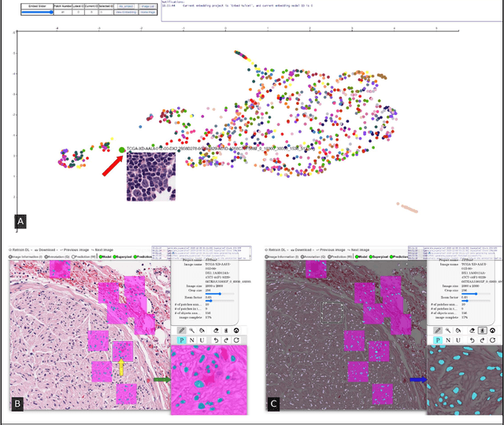Click the undo arrow in panel B
Viewport: 504px width, 425px height.
click(x=216, y=340)
